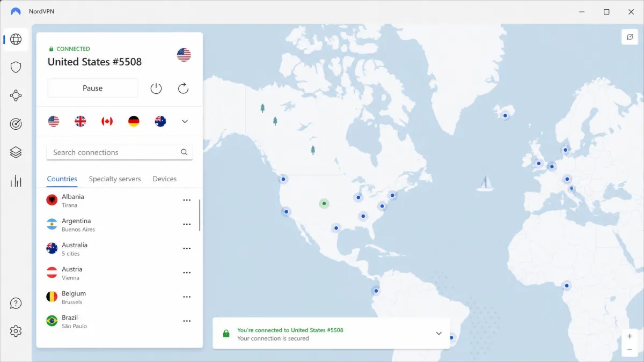The height and width of the screenshot is (362, 644).
Task: Expand the recent connections flags chevron
Action: click(x=185, y=121)
